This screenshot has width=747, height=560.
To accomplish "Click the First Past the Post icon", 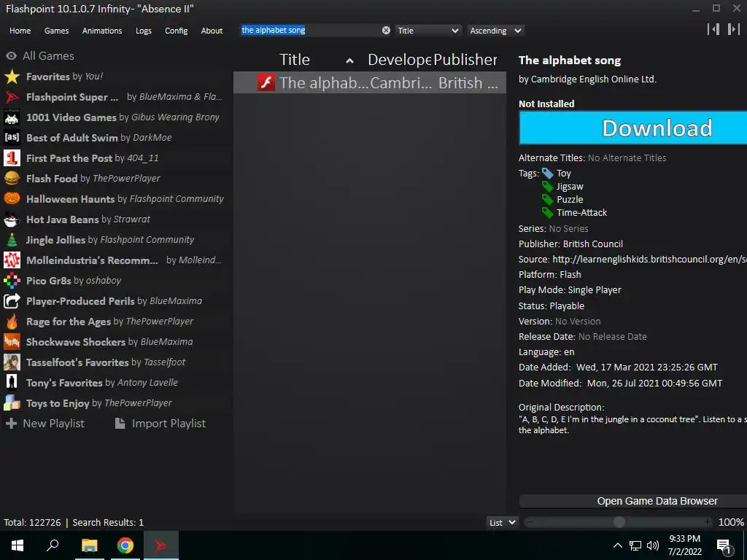I will [12, 158].
